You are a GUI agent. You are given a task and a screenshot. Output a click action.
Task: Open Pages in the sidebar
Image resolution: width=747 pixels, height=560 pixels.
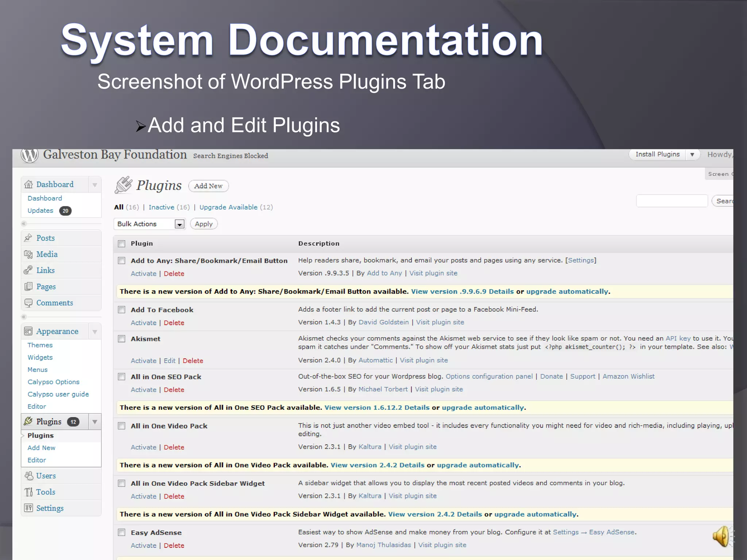[x=46, y=287]
